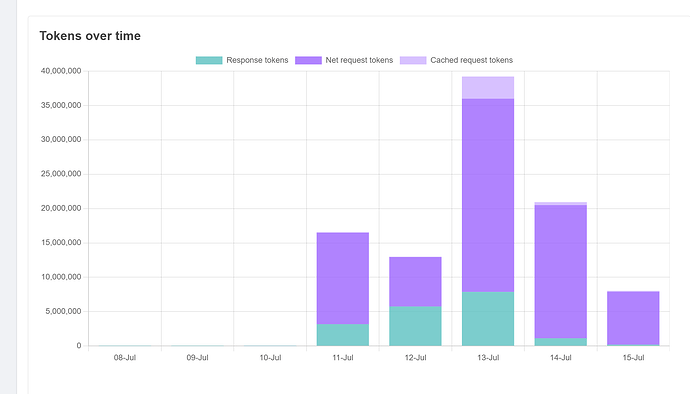This screenshot has width=690, height=394.
Task: Click the '20,000,000' y-axis value
Action: point(61,208)
